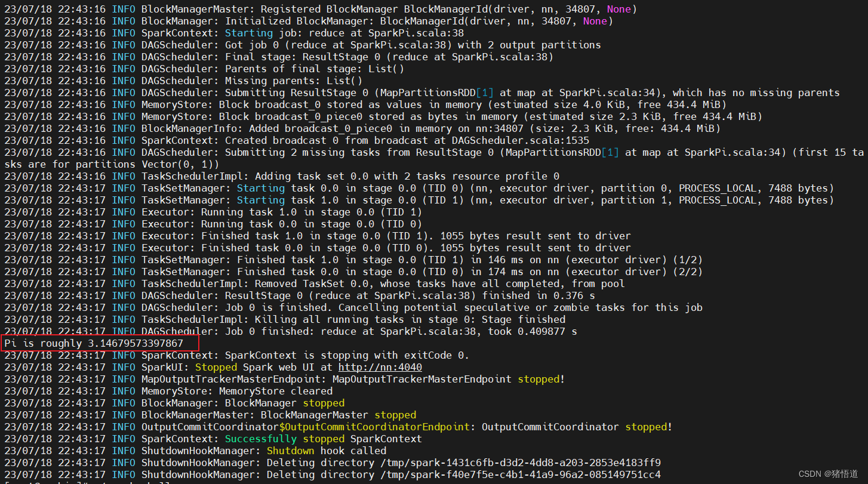
Task: Open the http://nn:4040 Spark web UI link
Action: (x=380, y=367)
